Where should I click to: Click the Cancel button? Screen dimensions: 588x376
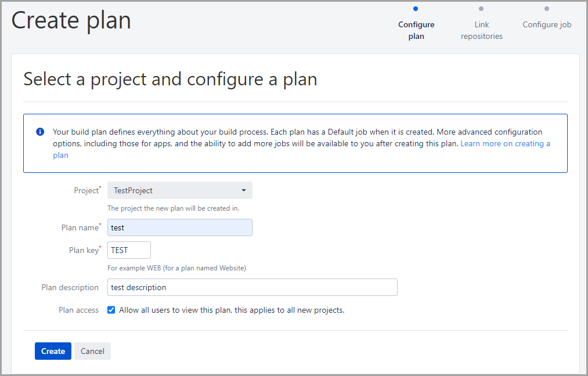click(92, 351)
